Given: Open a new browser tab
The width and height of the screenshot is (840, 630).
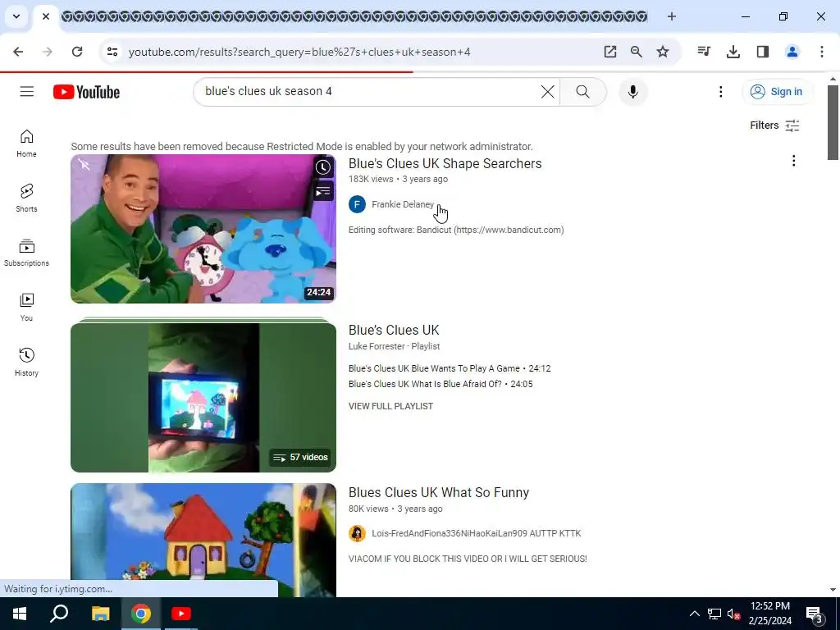Looking at the screenshot, I should 671,16.
